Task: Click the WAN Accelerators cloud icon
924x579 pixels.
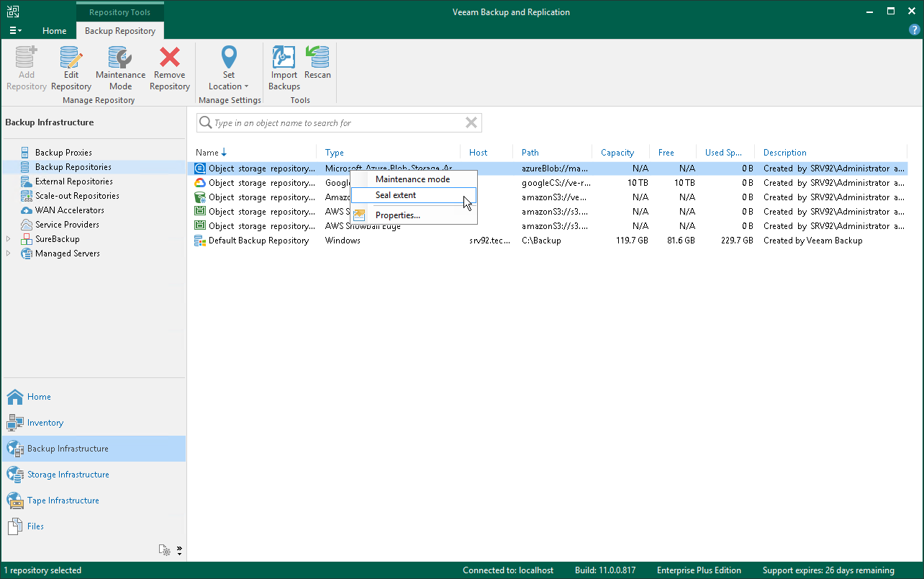Action: click(x=26, y=210)
